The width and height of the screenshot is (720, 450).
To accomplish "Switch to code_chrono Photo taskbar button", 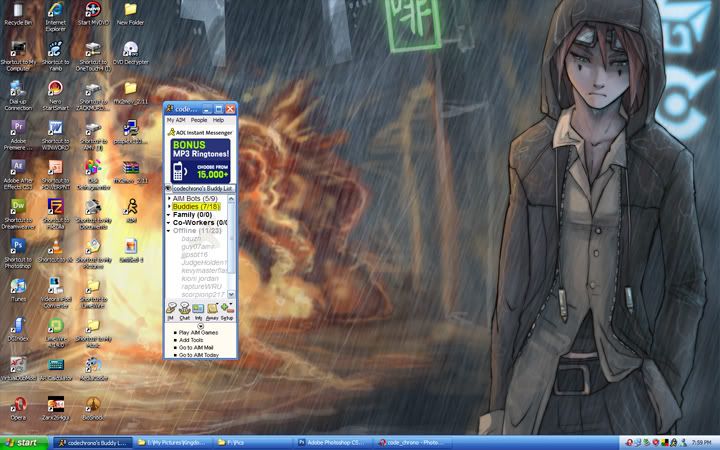I will tap(415, 443).
